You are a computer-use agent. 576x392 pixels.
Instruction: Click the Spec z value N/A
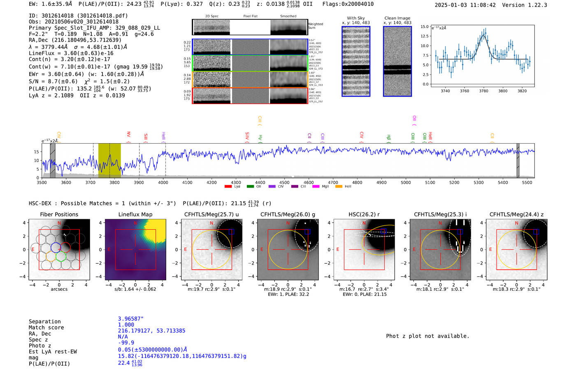pyautogui.click(x=123, y=337)
